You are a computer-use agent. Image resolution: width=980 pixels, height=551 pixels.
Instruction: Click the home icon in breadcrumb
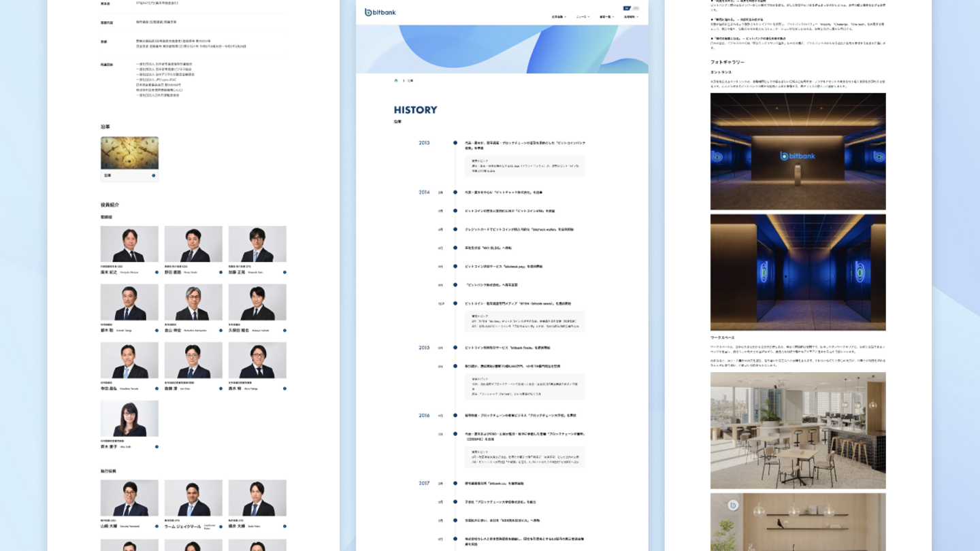[396, 80]
